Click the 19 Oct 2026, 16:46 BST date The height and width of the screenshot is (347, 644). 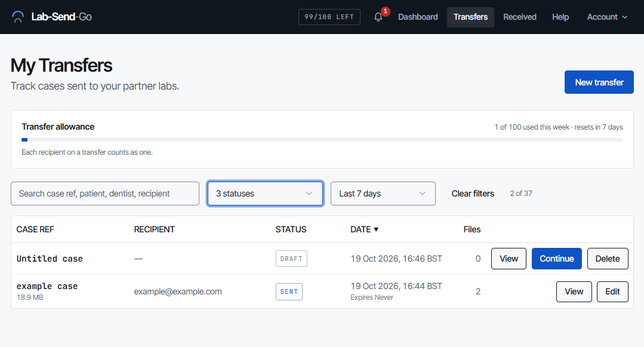coord(396,259)
